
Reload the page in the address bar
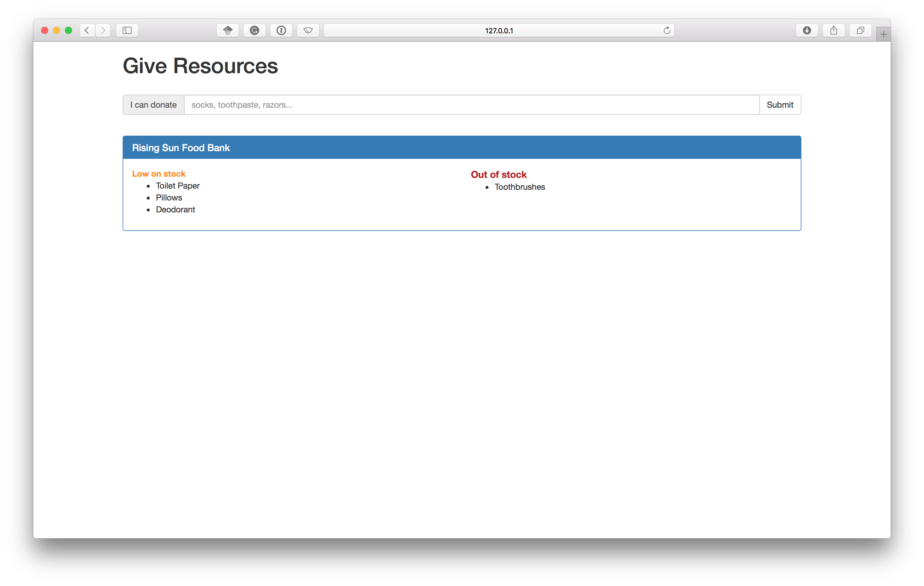click(x=667, y=30)
